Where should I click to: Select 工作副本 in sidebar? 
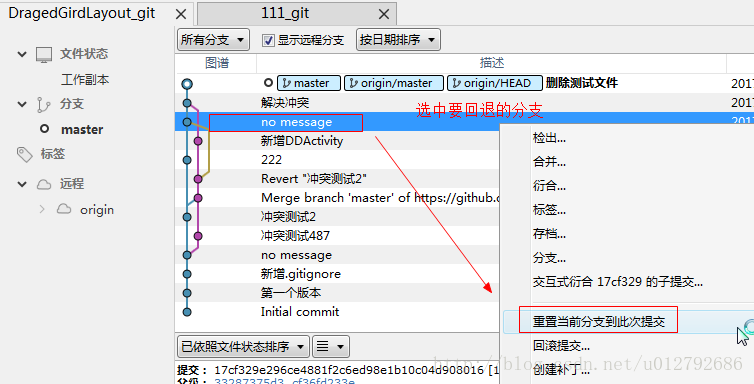85,79
